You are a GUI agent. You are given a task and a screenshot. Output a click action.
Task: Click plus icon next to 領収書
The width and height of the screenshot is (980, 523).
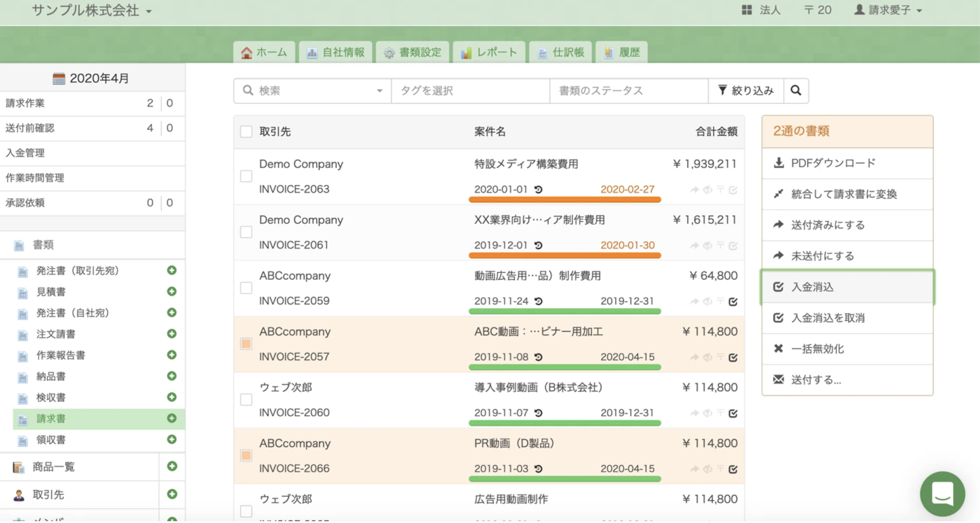(x=172, y=439)
